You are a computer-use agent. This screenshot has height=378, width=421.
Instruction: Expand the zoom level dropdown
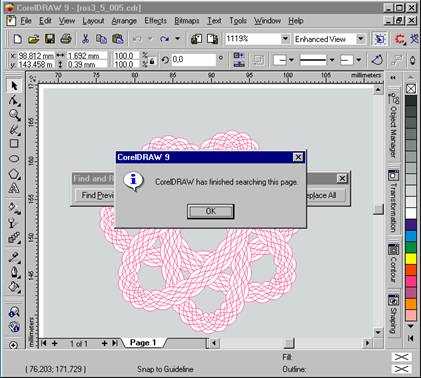[x=285, y=39]
